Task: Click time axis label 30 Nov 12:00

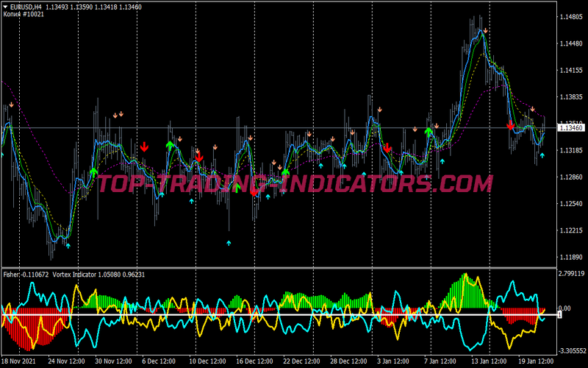Action: click(113, 361)
